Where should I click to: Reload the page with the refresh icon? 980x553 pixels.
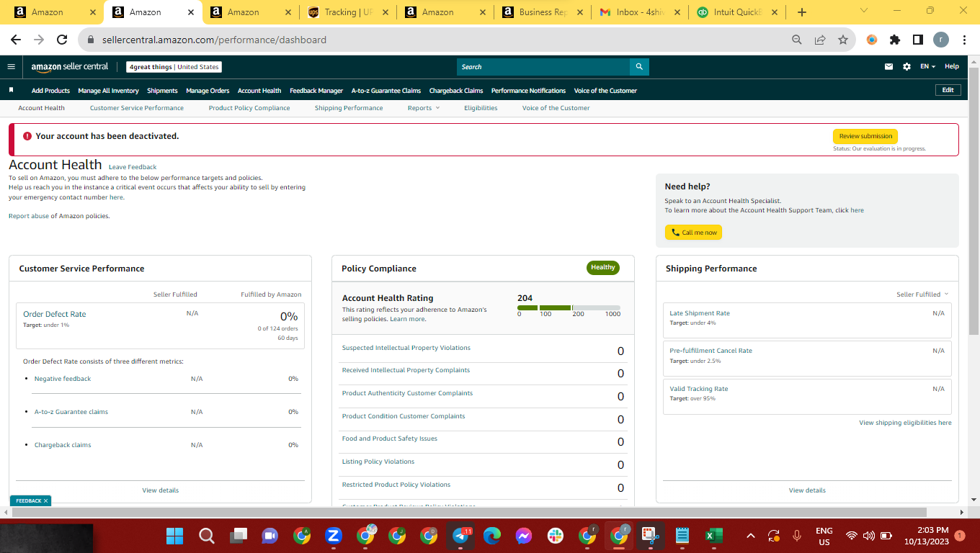click(x=62, y=40)
